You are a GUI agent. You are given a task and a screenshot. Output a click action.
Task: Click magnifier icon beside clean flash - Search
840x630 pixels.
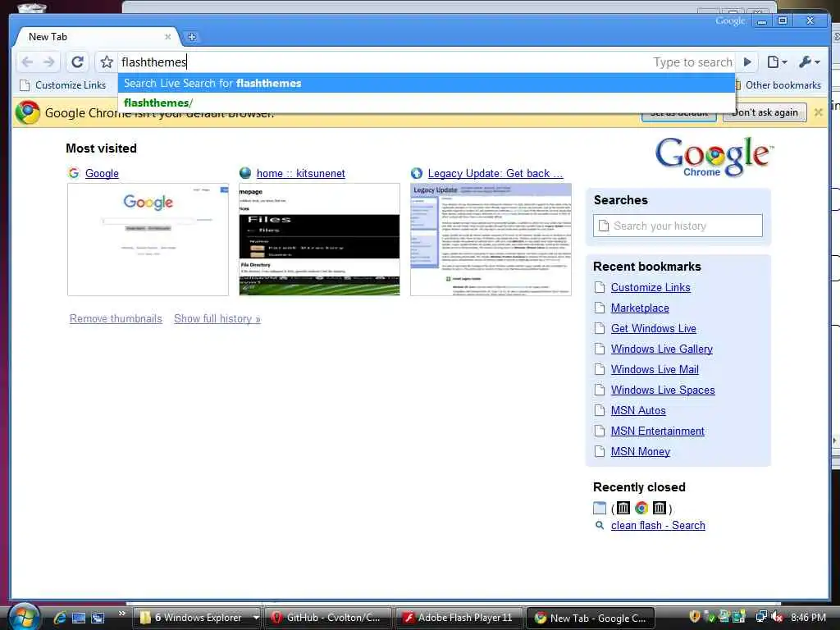[600, 526]
